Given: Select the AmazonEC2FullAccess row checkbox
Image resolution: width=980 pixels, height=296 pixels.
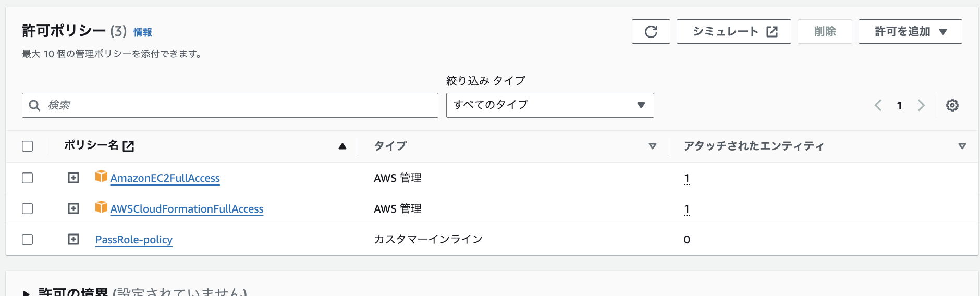Looking at the screenshot, I should [x=28, y=178].
